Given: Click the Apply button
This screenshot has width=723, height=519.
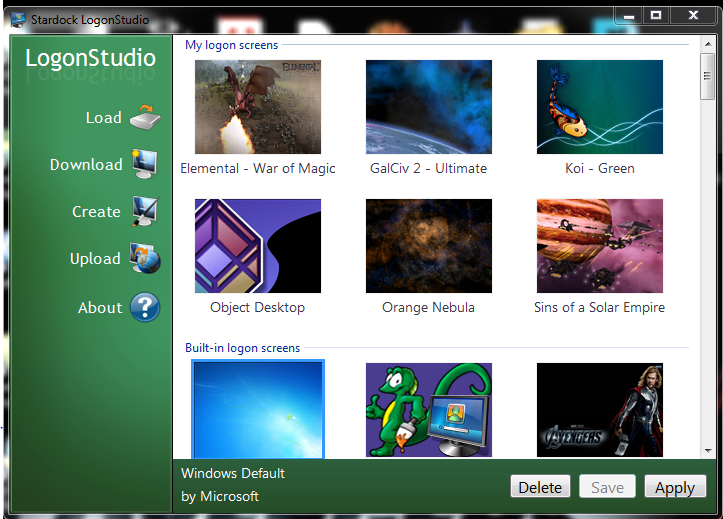Looking at the screenshot, I should pyautogui.click(x=675, y=487).
